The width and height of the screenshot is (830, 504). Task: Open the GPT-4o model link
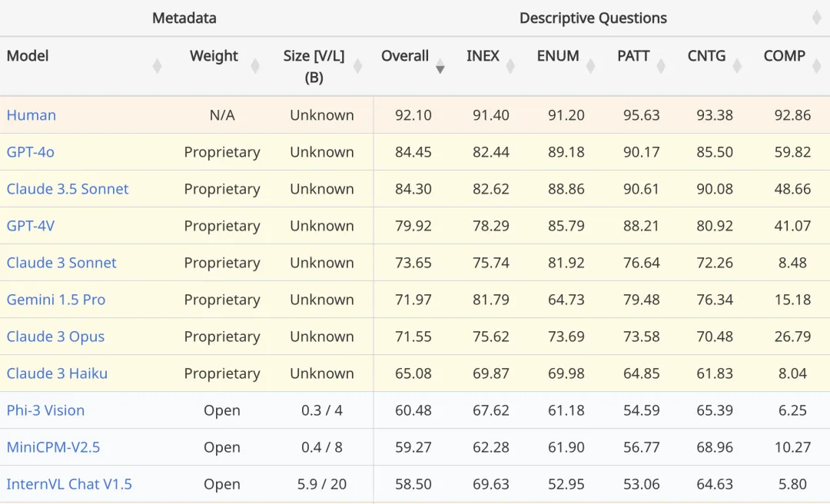31,152
